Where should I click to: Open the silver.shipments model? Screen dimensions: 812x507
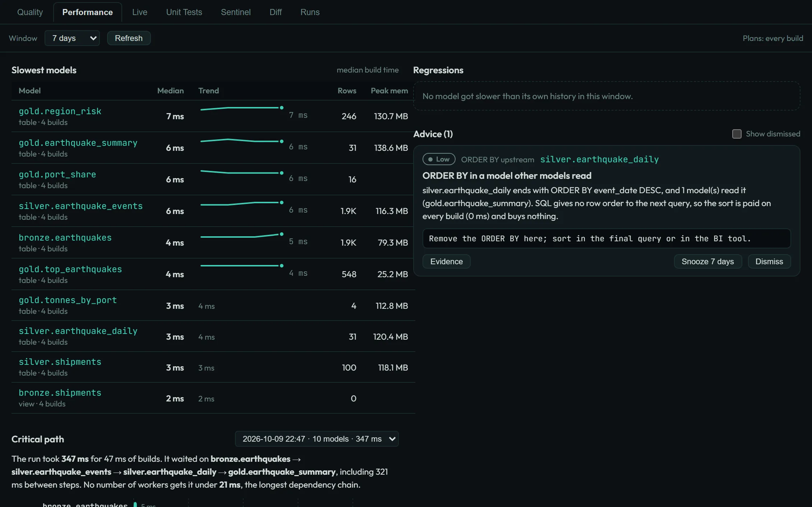[60, 362]
